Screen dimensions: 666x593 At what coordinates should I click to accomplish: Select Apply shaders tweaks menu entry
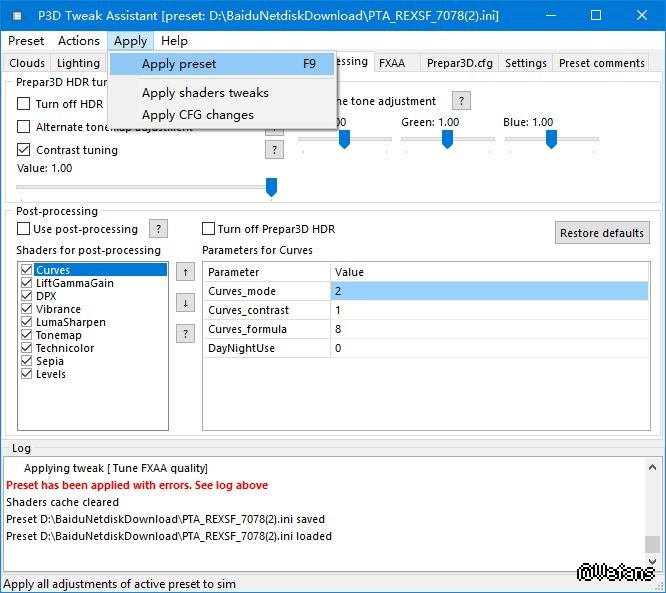(205, 93)
